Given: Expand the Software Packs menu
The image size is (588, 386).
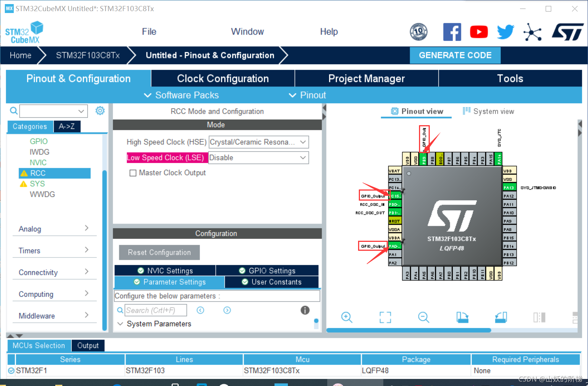Looking at the screenshot, I should (x=181, y=95).
